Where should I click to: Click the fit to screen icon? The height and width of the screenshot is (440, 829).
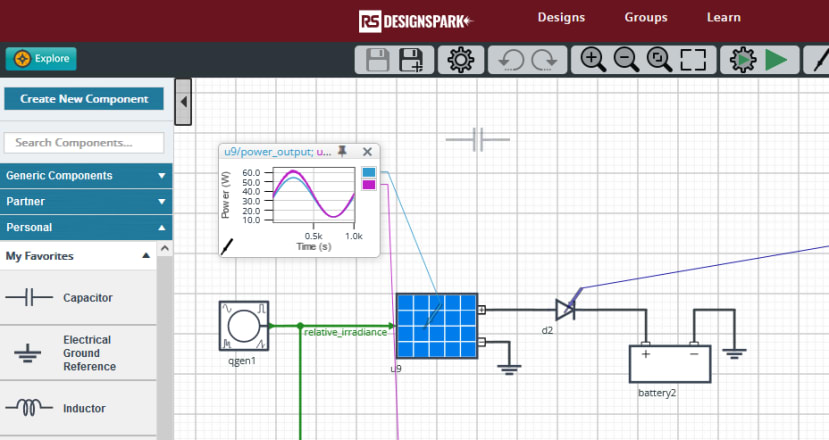tap(693, 60)
